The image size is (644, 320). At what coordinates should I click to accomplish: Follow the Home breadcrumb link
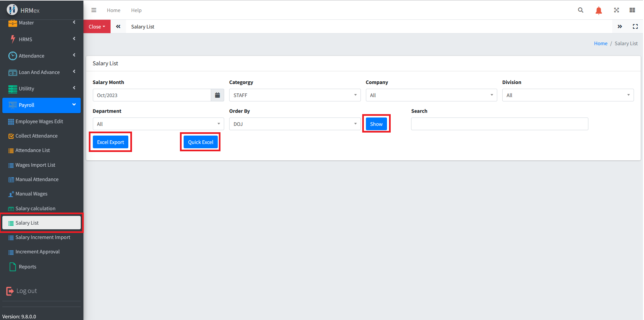pos(600,44)
